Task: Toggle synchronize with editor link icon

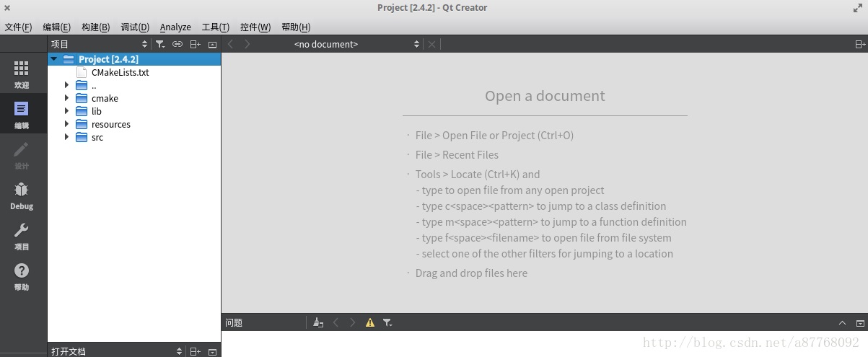Action: tap(177, 44)
